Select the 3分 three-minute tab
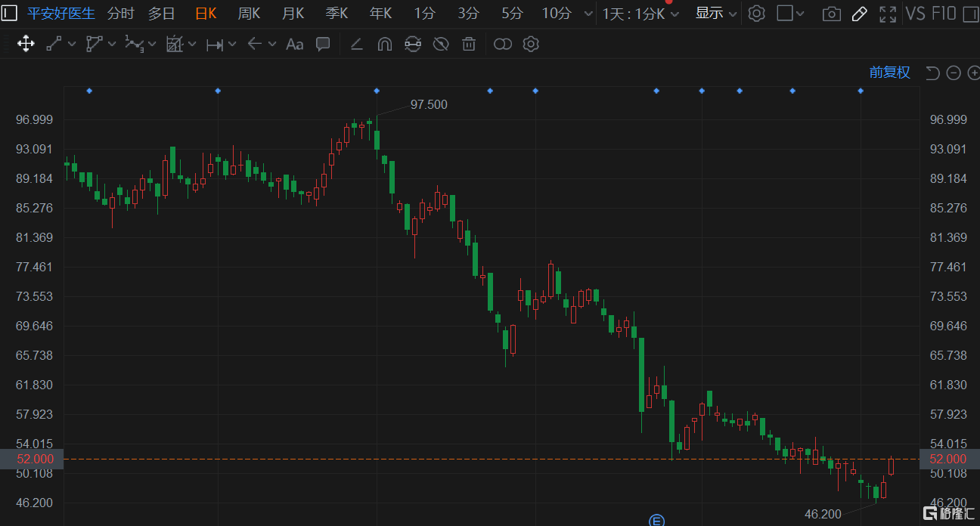The image size is (980, 526). coord(468,13)
